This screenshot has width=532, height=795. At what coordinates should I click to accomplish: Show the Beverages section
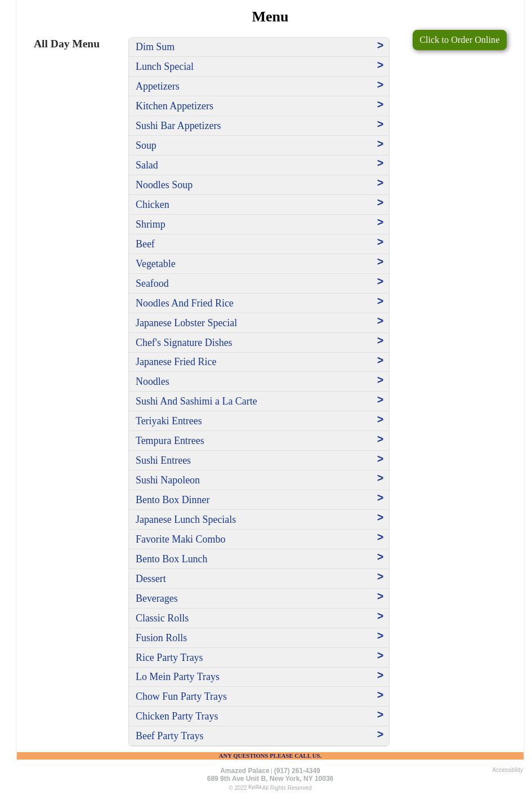pos(259,598)
